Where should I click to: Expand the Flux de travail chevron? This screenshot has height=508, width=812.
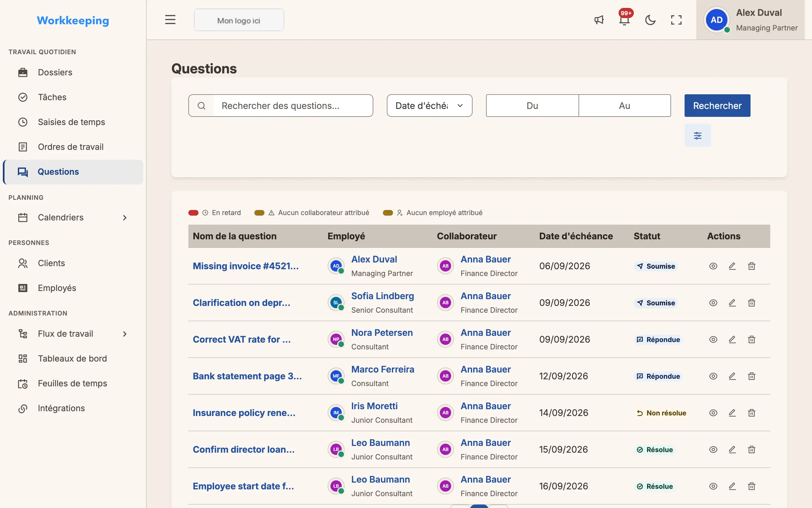tap(125, 334)
